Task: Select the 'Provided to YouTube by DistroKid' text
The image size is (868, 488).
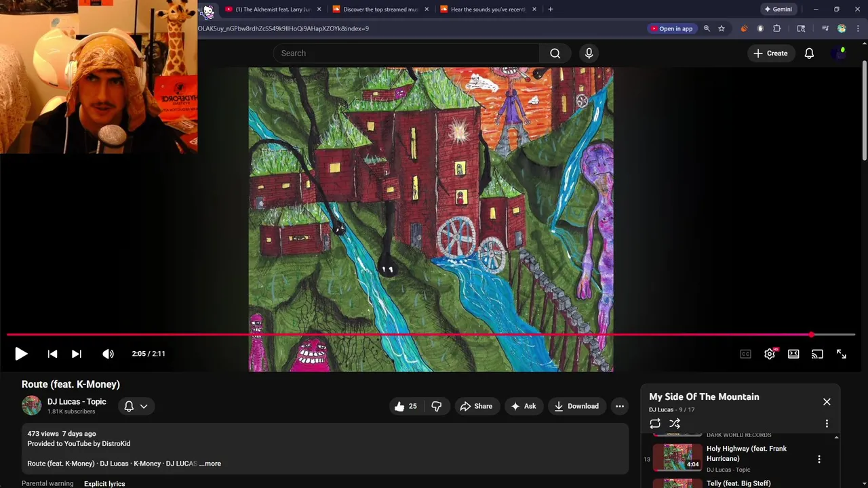Action: (79, 444)
